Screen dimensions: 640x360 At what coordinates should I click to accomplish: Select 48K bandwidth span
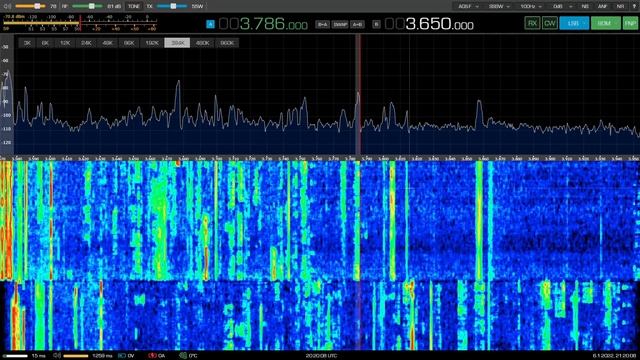point(108,43)
